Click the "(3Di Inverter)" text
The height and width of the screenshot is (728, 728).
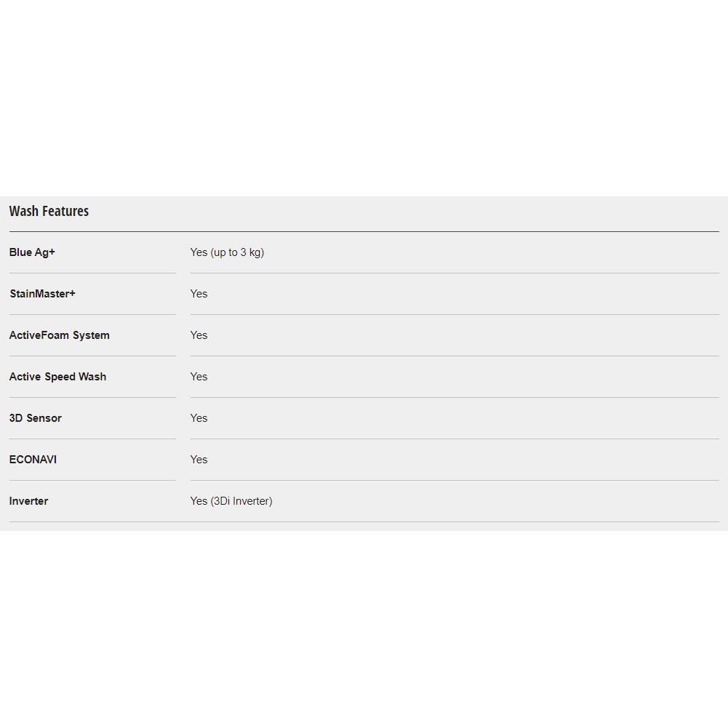(241, 501)
